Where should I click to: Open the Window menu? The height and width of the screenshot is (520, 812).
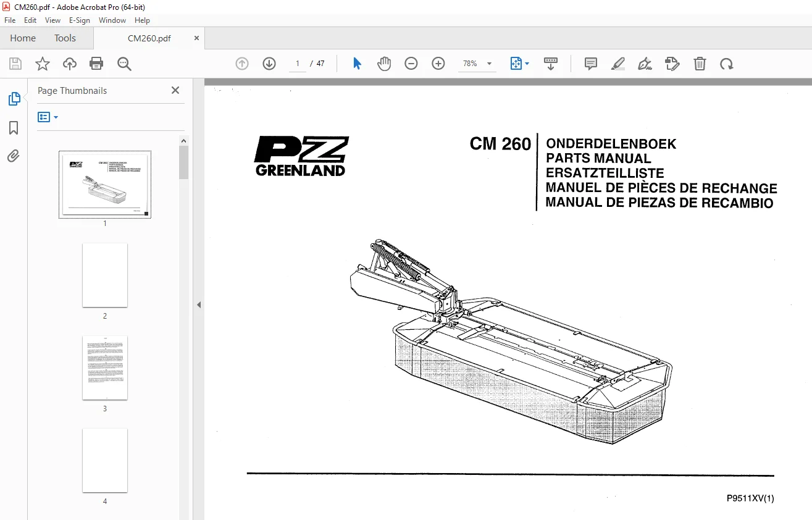point(112,20)
